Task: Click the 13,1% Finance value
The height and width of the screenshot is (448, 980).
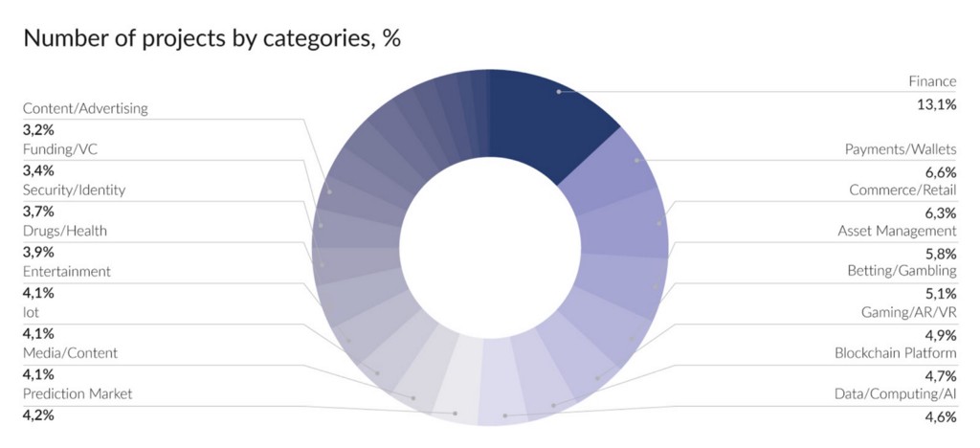Action: click(937, 104)
